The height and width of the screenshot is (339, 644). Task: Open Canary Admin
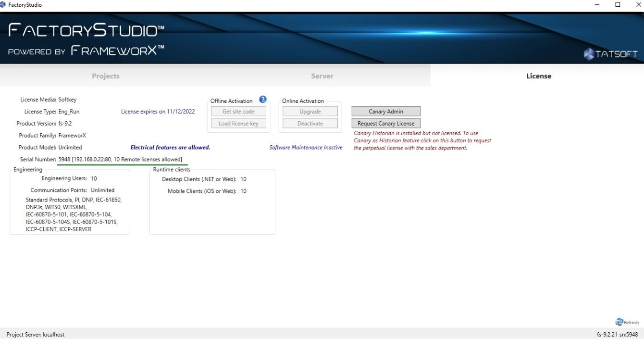point(386,112)
